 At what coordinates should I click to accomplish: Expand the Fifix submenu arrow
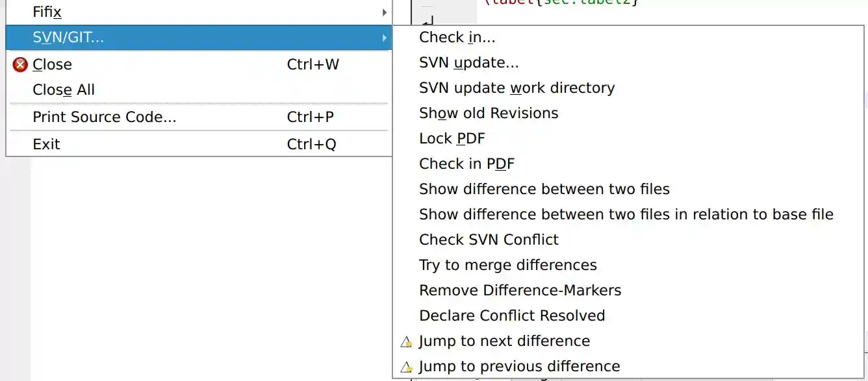pos(384,12)
